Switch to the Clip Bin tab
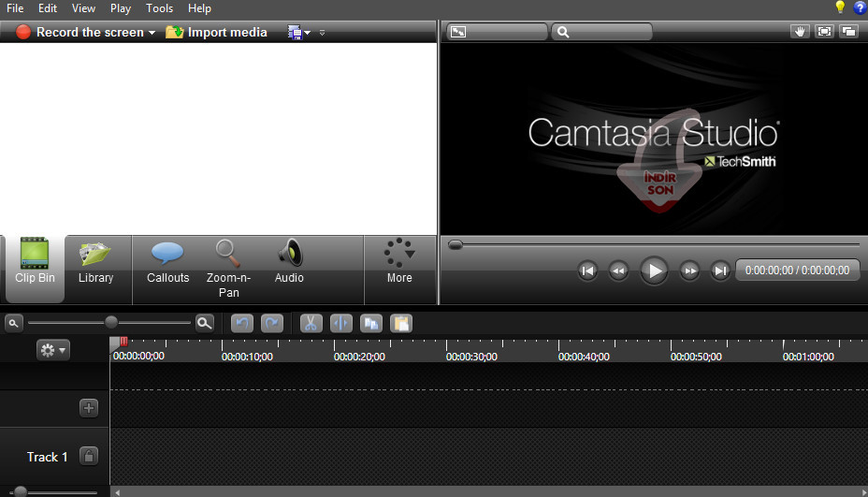The image size is (868, 497). 35,269
